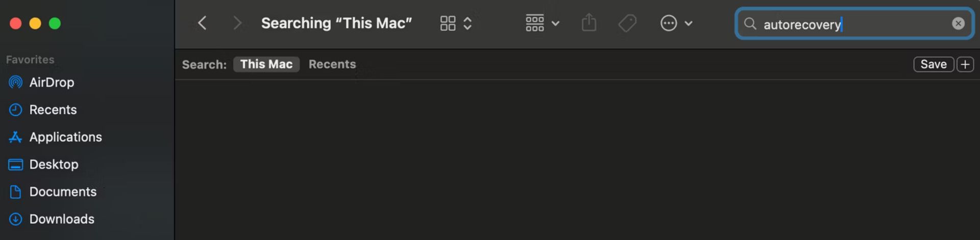Save the current search
The image size is (980, 240).
tap(934, 64)
